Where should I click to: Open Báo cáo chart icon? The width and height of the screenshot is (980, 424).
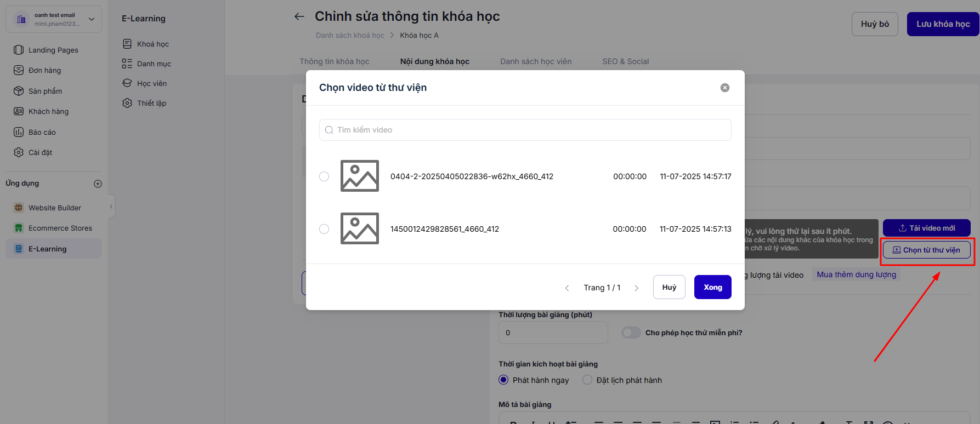tap(19, 132)
